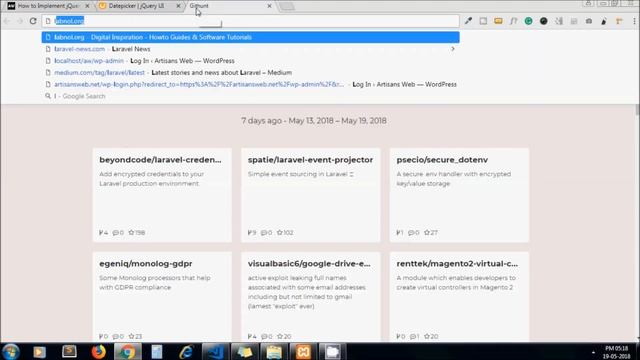Open the file explorer taskbar icon

coord(274,351)
